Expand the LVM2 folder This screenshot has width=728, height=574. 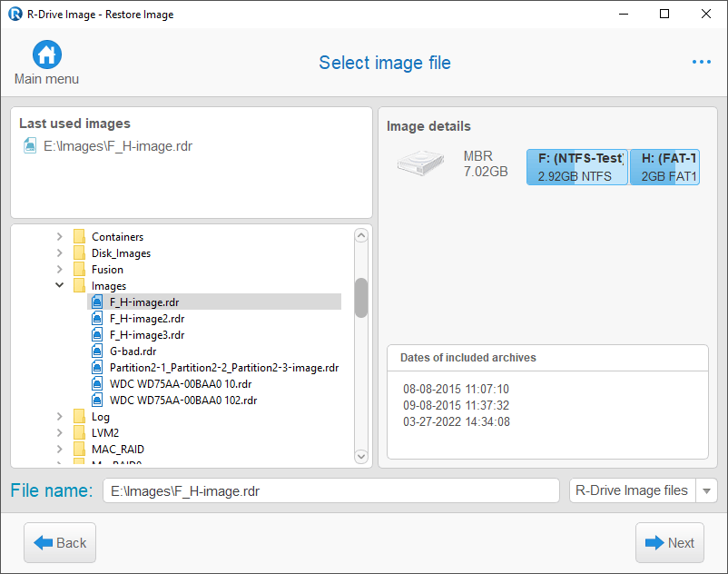(59, 432)
